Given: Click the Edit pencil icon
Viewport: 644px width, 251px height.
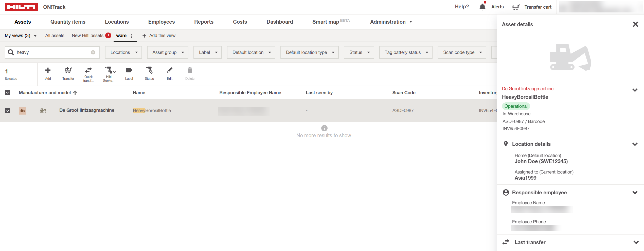Looking at the screenshot, I should click(170, 70).
